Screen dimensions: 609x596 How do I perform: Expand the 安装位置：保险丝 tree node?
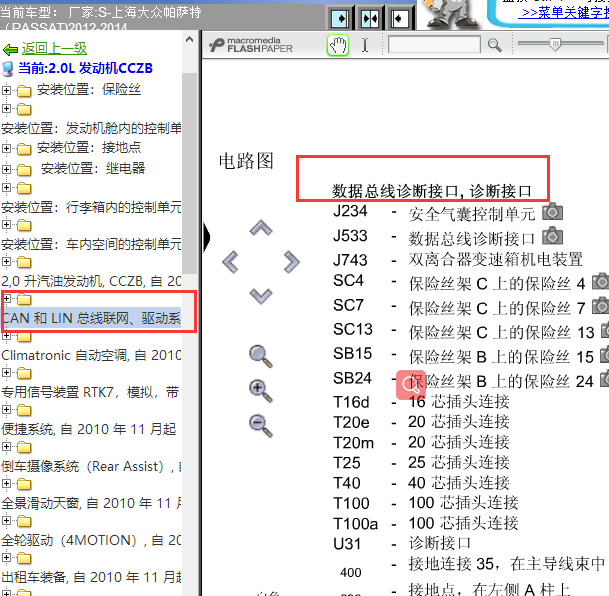coord(6,90)
